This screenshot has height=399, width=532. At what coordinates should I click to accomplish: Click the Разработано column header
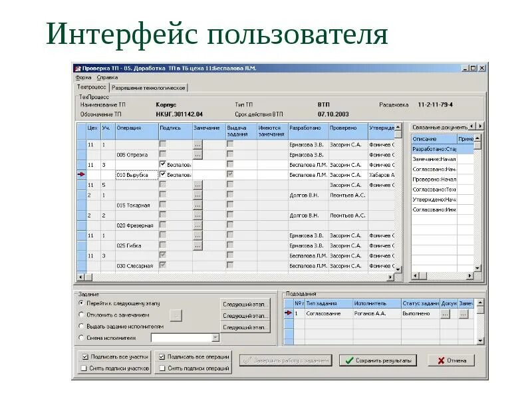click(x=308, y=131)
